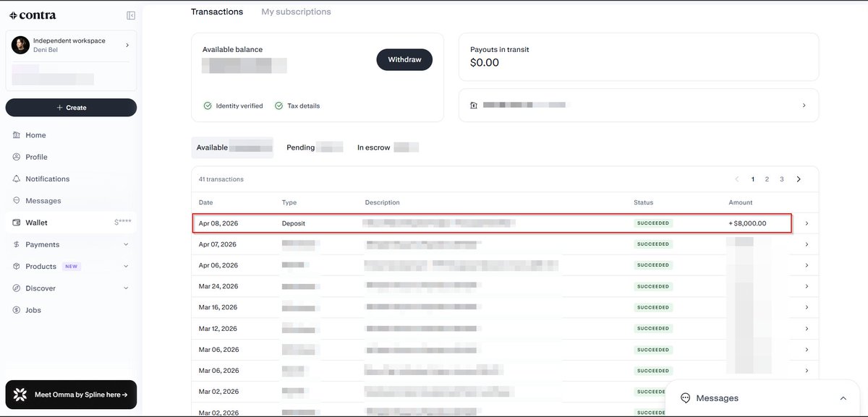Go to transactions page 3
The height and width of the screenshot is (417, 868).
[x=782, y=179]
